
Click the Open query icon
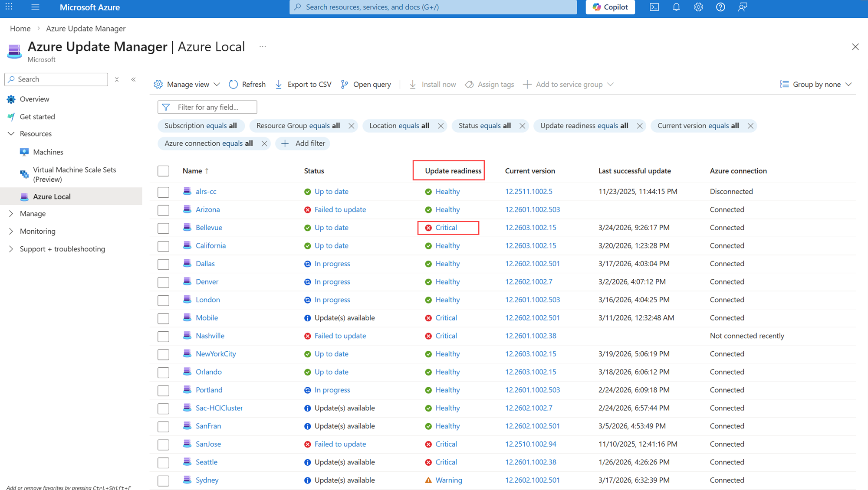pyautogui.click(x=345, y=84)
